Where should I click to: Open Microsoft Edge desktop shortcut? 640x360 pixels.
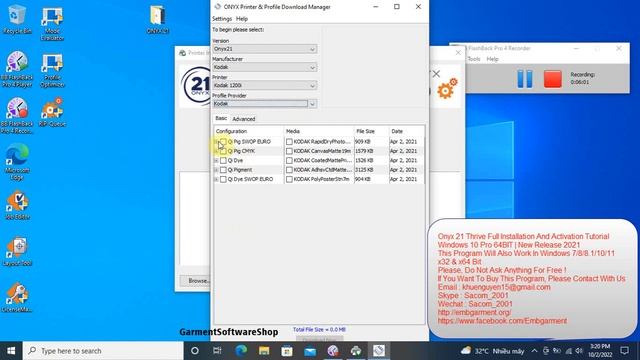tap(17, 162)
